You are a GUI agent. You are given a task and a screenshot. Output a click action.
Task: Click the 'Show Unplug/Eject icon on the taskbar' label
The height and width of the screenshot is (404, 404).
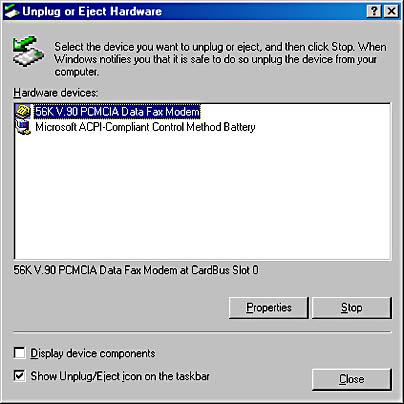click(x=120, y=376)
